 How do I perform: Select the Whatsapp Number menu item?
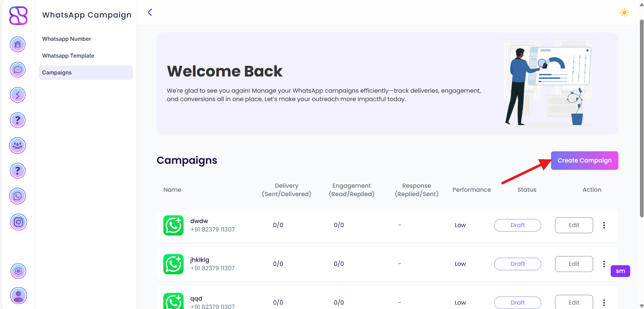click(67, 39)
